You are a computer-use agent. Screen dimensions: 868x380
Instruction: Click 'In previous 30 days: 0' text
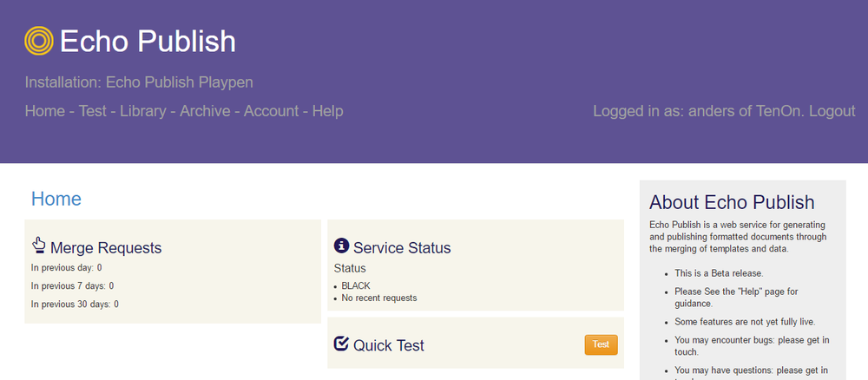tap(75, 305)
